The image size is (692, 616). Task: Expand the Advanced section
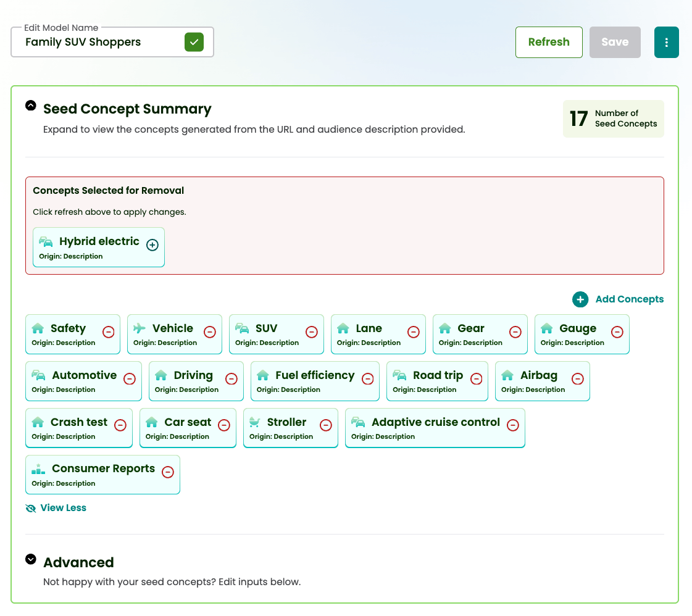tap(31, 559)
